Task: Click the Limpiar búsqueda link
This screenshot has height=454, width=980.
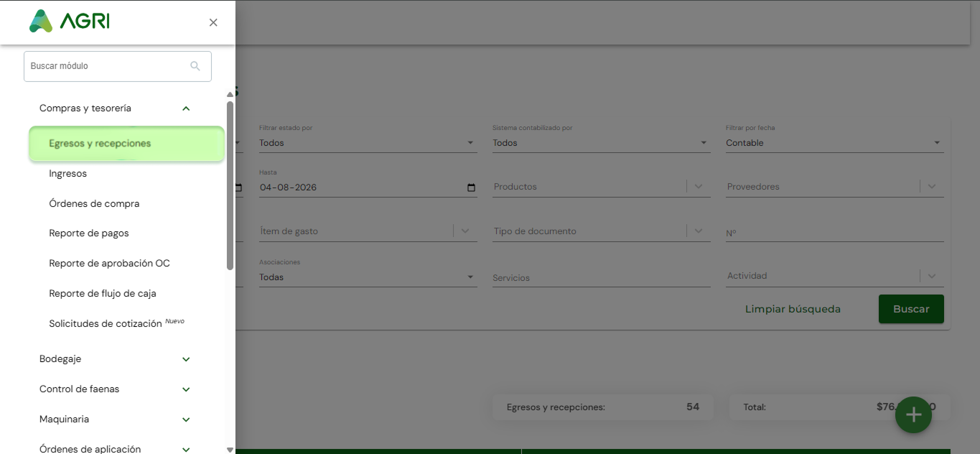Action: coord(793,309)
